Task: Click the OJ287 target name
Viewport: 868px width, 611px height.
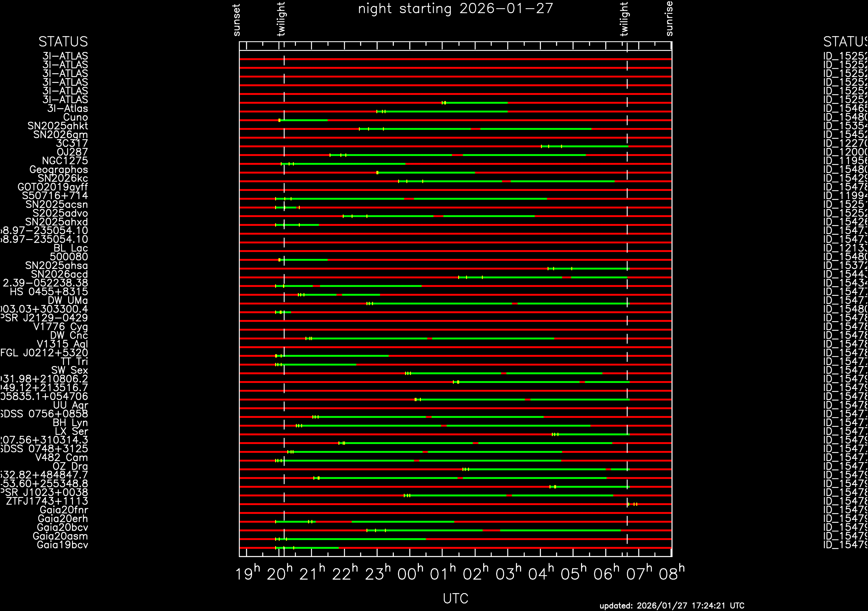Action: click(x=72, y=152)
